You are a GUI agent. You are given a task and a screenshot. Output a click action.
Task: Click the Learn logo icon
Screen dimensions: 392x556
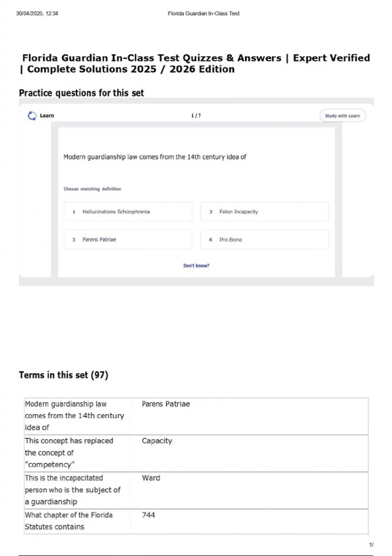pos(32,116)
